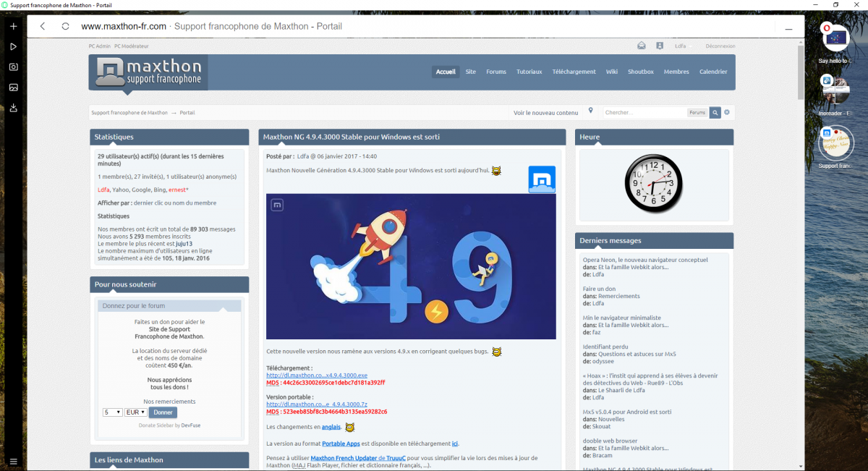Open the Tutoriaux navigation tab
This screenshot has width=868, height=471.
[529, 72]
